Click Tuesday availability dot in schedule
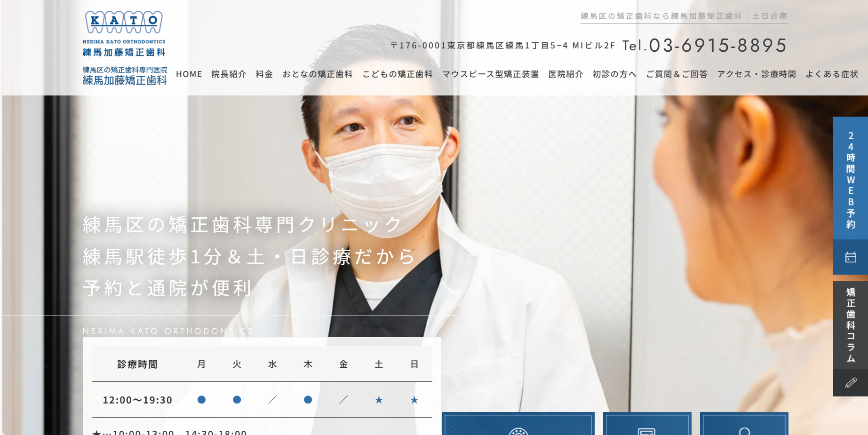 [x=237, y=400]
